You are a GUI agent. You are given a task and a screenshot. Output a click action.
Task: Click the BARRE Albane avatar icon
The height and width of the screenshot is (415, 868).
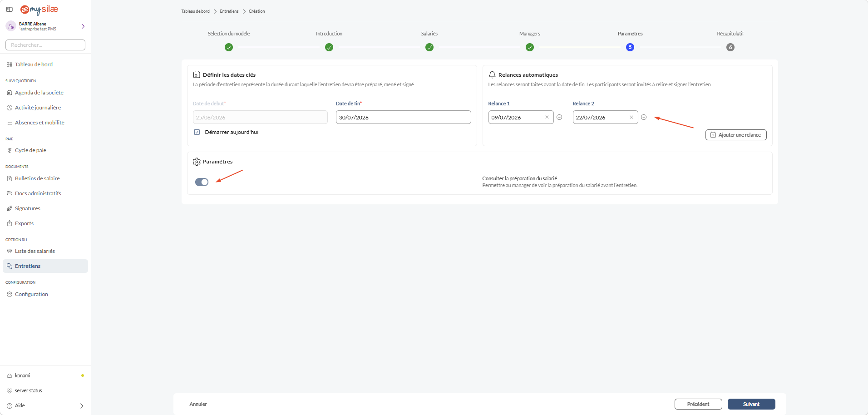coord(11,26)
